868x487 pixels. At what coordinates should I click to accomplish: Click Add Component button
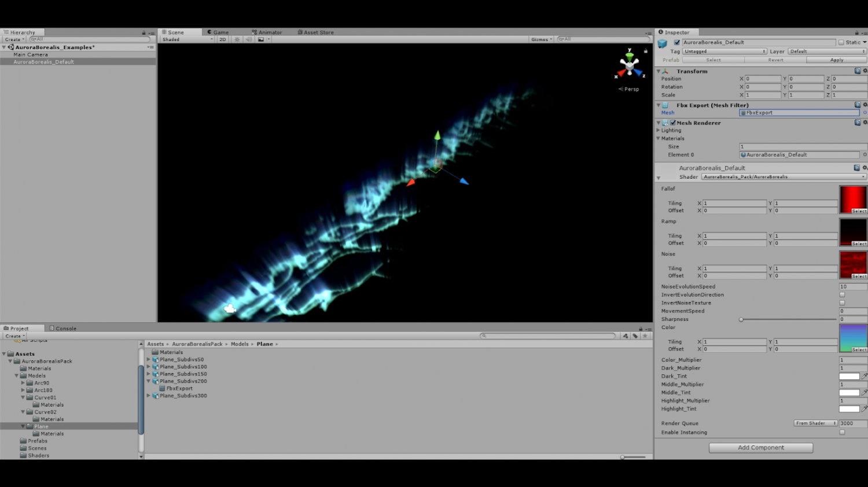click(761, 448)
